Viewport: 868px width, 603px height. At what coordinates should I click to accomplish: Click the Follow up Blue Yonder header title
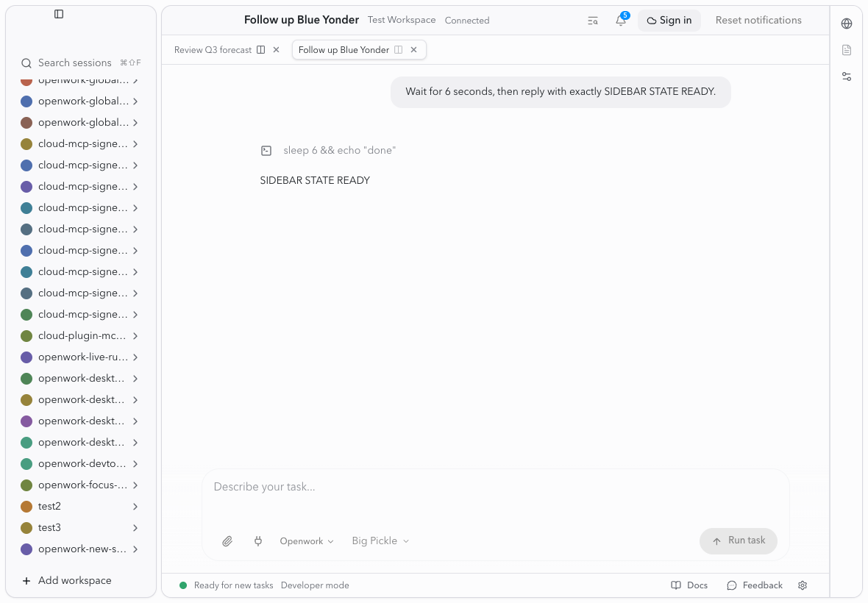click(x=302, y=20)
